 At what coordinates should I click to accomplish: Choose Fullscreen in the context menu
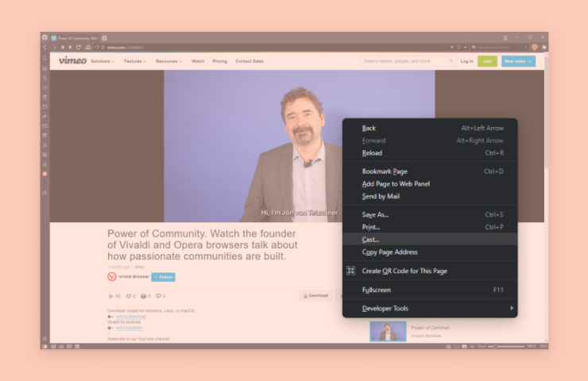[430, 290]
